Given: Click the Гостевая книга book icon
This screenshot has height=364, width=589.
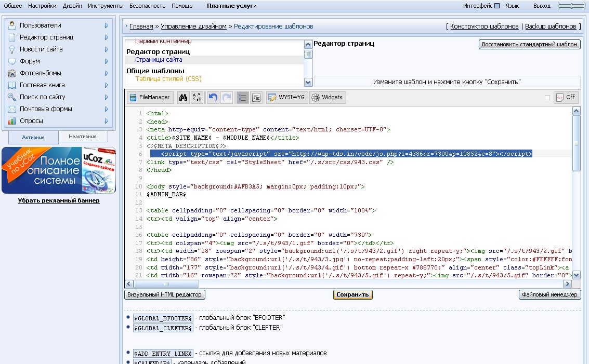Looking at the screenshot, I should [12, 85].
